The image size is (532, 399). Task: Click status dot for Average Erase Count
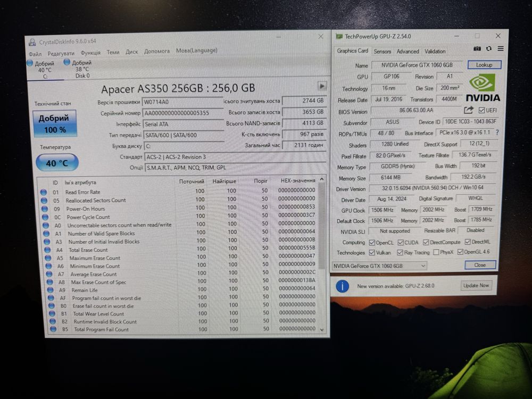(x=49, y=274)
